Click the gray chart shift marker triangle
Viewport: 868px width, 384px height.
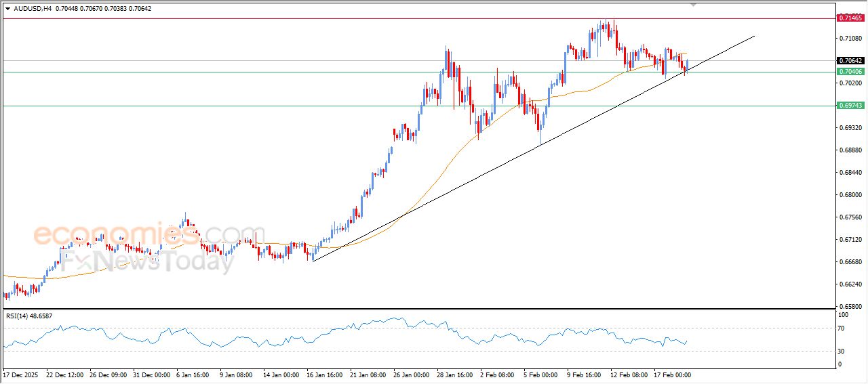click(693, 4)
